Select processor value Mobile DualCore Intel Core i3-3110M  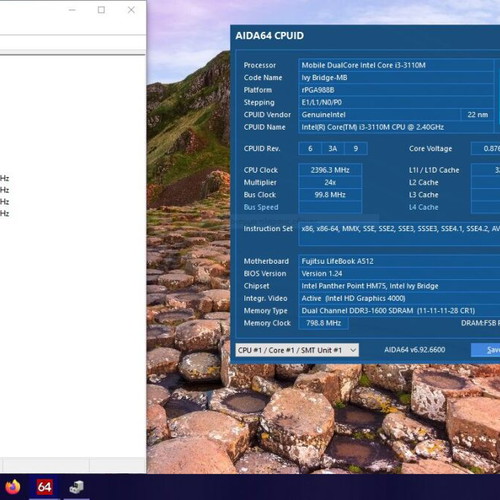pyautogui.click(x=396, y=65)
